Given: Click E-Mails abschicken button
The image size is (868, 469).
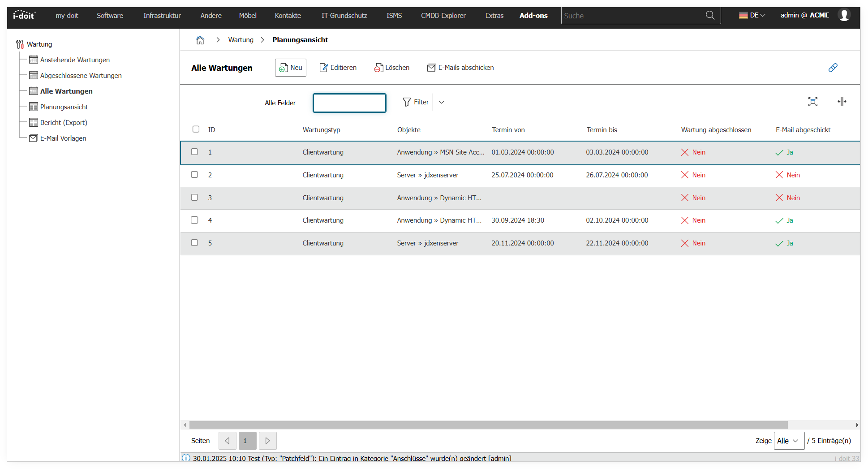Looking at the screenshot, I should pos(460,68).
